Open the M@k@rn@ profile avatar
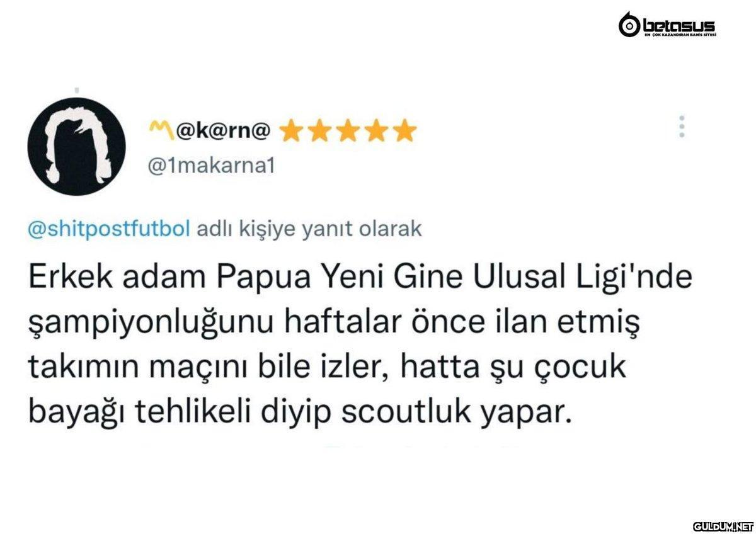756x534 pixels. point(77,147)
